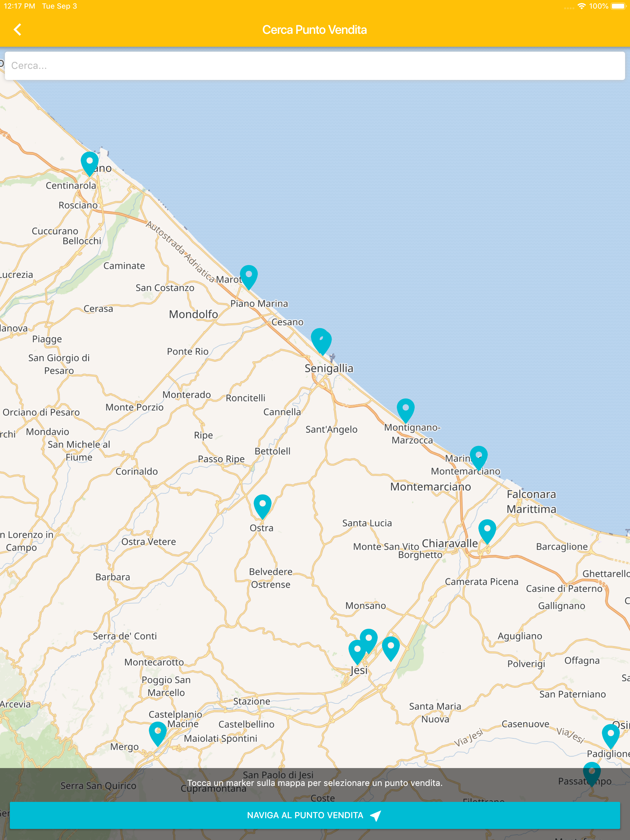This screenshot has height=840, width=630.
Task: Select the rightmost marker east of Jesi
Action: tap(391, 647)
